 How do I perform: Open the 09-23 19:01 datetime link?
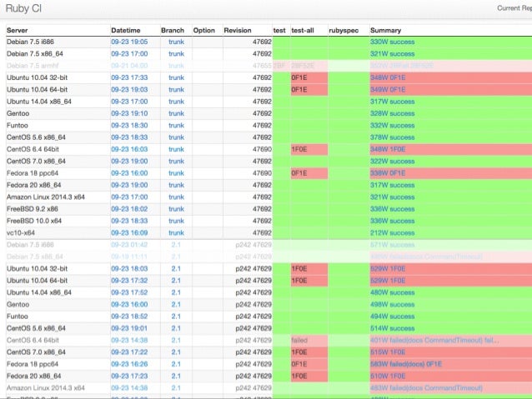[x=129, y=328]
